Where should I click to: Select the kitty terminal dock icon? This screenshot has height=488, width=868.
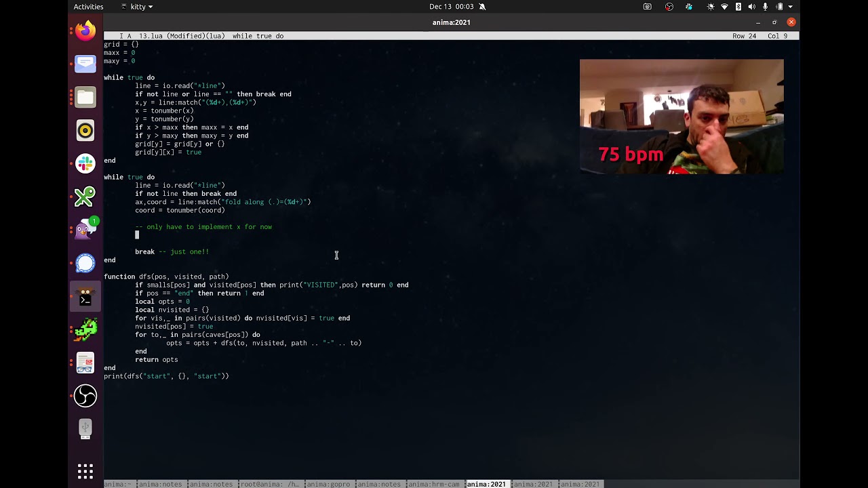pyautogui.click(x=85, y=296)
